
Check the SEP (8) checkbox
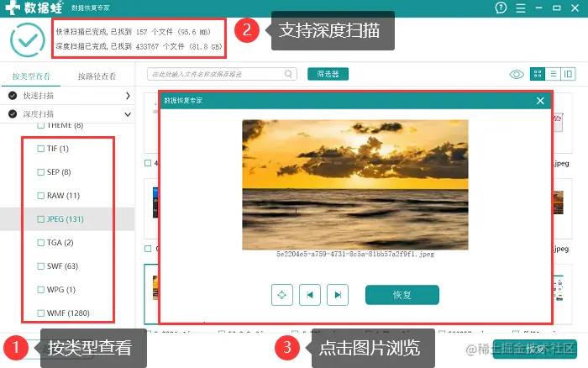click(x=41, y=172)
